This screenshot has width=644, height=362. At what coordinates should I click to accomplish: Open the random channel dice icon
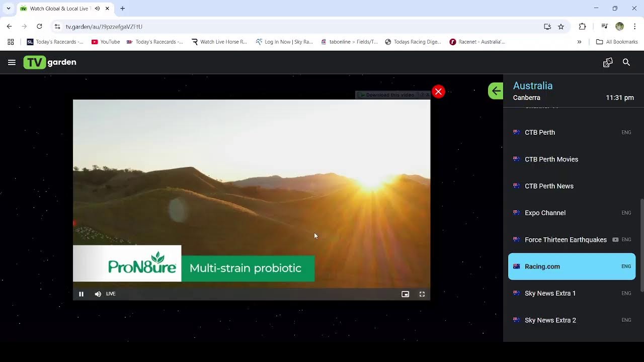click(608, 62)
